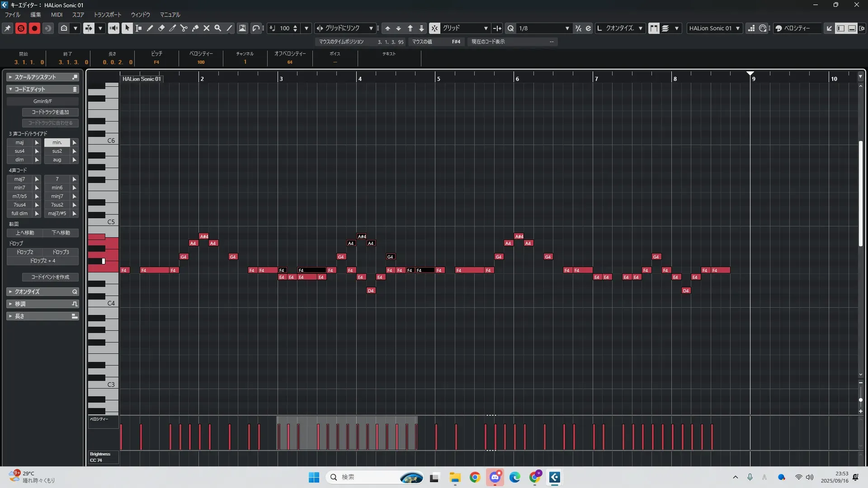This screenshot has height=488, width=868.
Task: Toggle Acoustic Feedback speaker button
Action: tap(113, 28)
